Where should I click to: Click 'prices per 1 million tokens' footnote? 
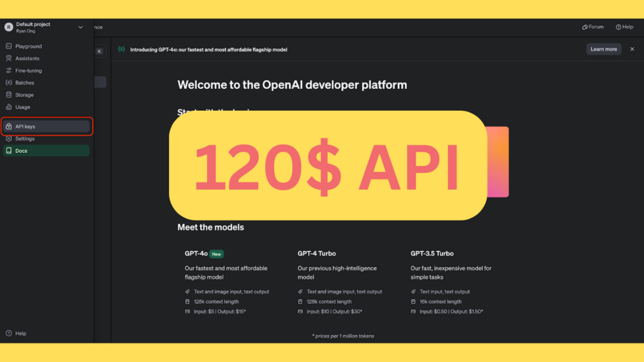coord(343,336)
